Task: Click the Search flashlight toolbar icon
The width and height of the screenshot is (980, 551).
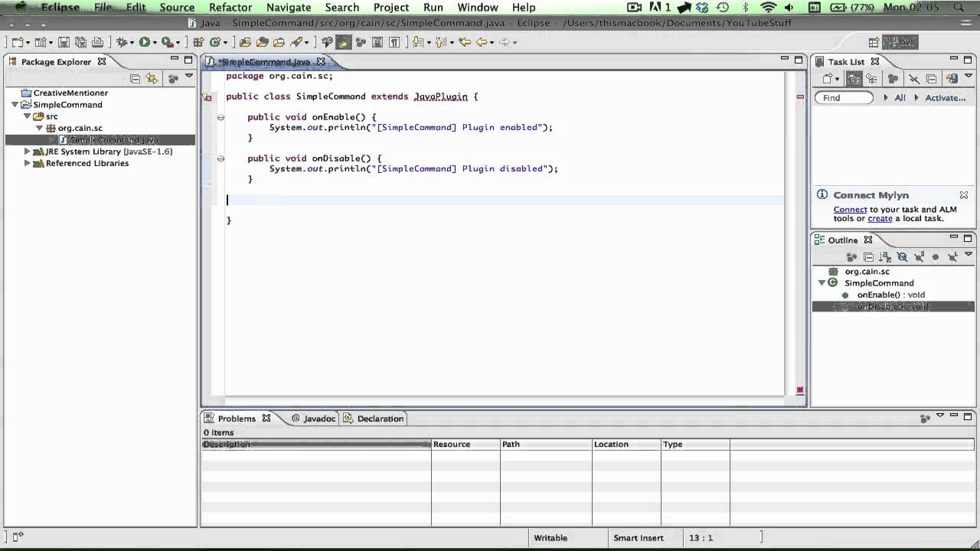Action: point(296,42)
